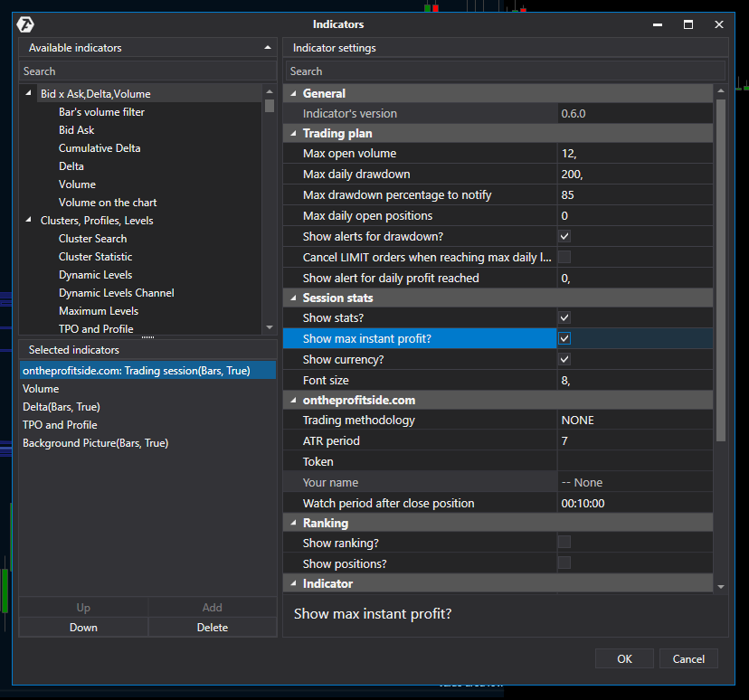Select the Maximum Levels indicator
This screenshot has width=749, height=700.
[99, 311]
